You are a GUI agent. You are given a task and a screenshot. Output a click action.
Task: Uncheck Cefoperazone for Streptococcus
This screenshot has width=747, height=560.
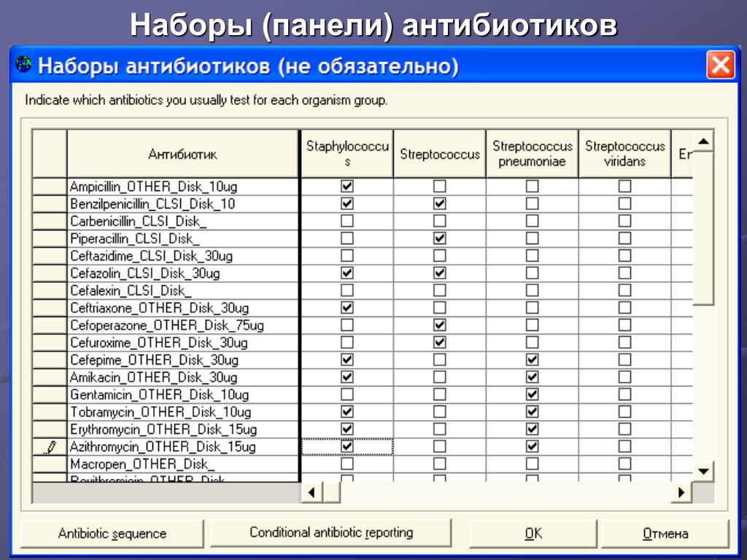coord(440,325)
